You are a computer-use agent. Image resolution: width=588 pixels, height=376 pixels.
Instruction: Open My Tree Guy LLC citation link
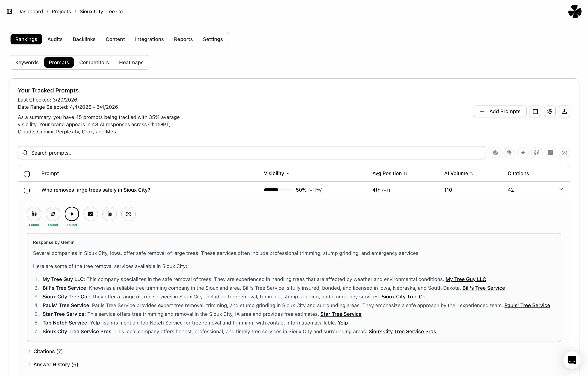tap(466, 279)
